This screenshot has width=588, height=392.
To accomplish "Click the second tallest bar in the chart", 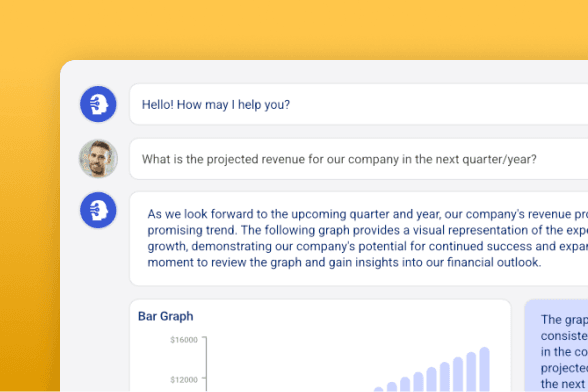I will (x=471, y=372).
